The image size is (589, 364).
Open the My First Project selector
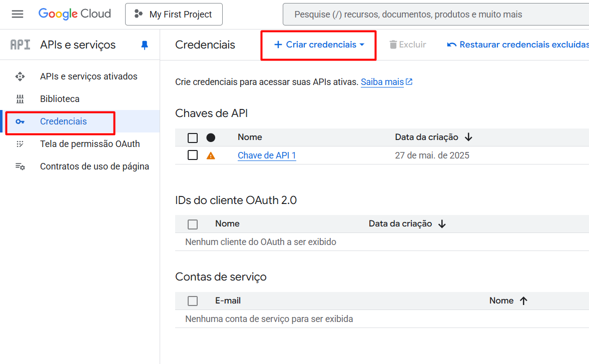coord(174,14)
